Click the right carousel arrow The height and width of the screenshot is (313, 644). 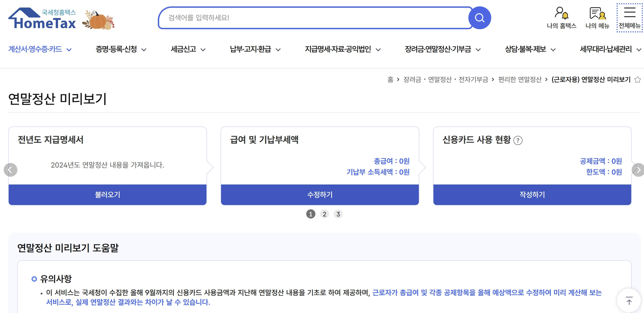pyautogui.click(x=639, y=170)
